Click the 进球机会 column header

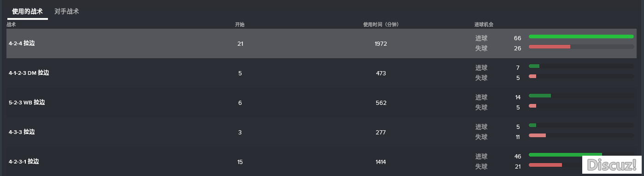(484, 24)
